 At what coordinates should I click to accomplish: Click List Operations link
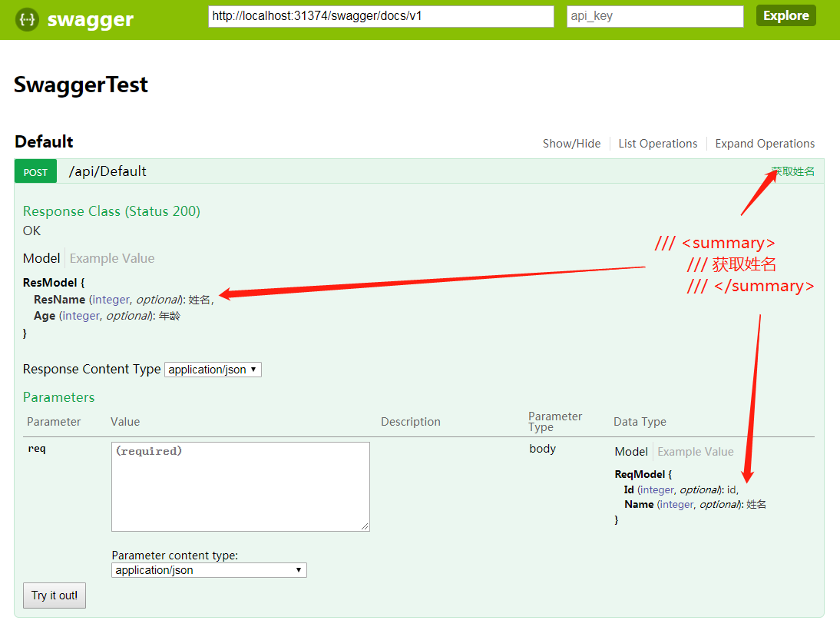(x=658, y=144)
